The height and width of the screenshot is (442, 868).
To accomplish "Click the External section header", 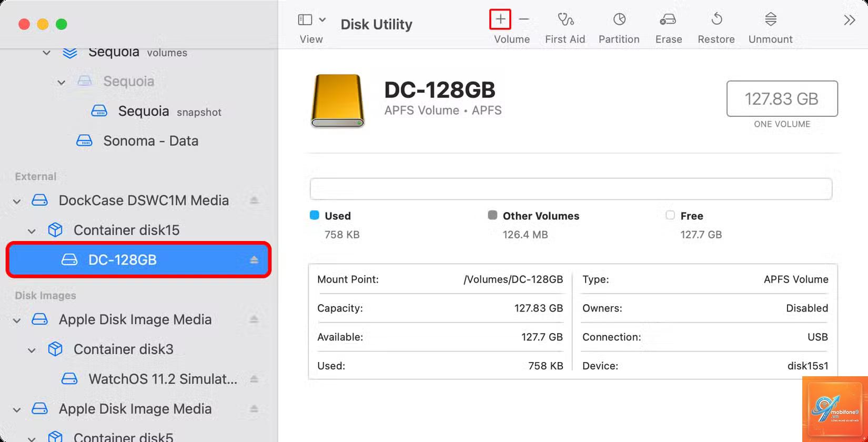I will pos(36,177).
